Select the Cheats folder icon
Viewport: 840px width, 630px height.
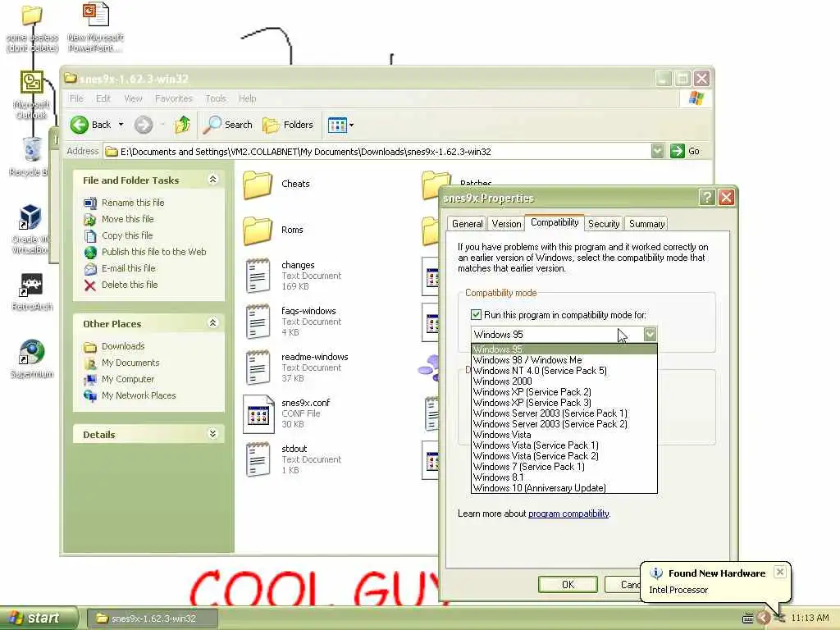coord(258,185)
